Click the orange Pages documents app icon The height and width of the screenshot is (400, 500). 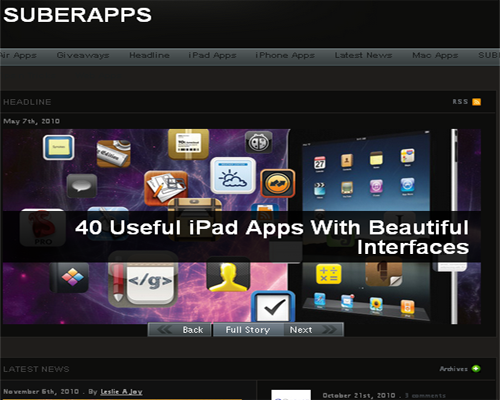pyautogui.click(x=166, y=188)
